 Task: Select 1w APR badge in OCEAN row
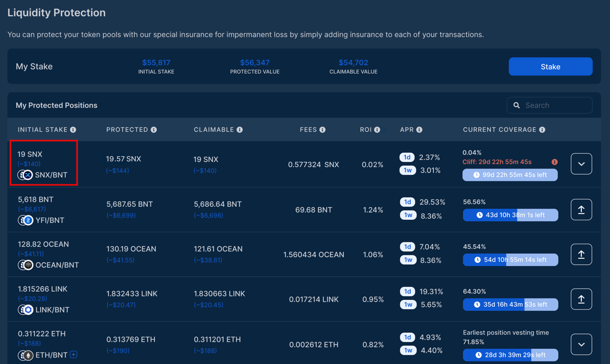click(408, 260)
